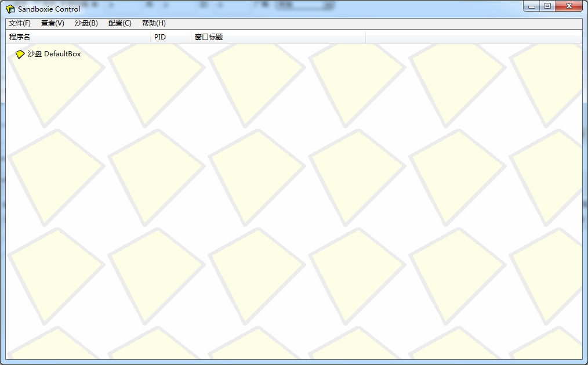Open the 查看(V) menu
This screenshot has height=365, width=588.
click(53, 23)
